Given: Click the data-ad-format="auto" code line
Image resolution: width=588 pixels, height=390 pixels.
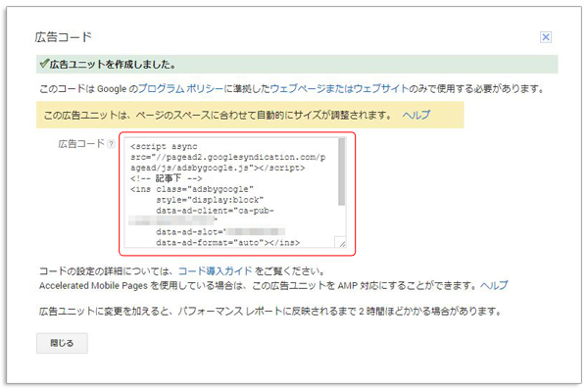Looking at the screenshot, I should tap(228, 243).
